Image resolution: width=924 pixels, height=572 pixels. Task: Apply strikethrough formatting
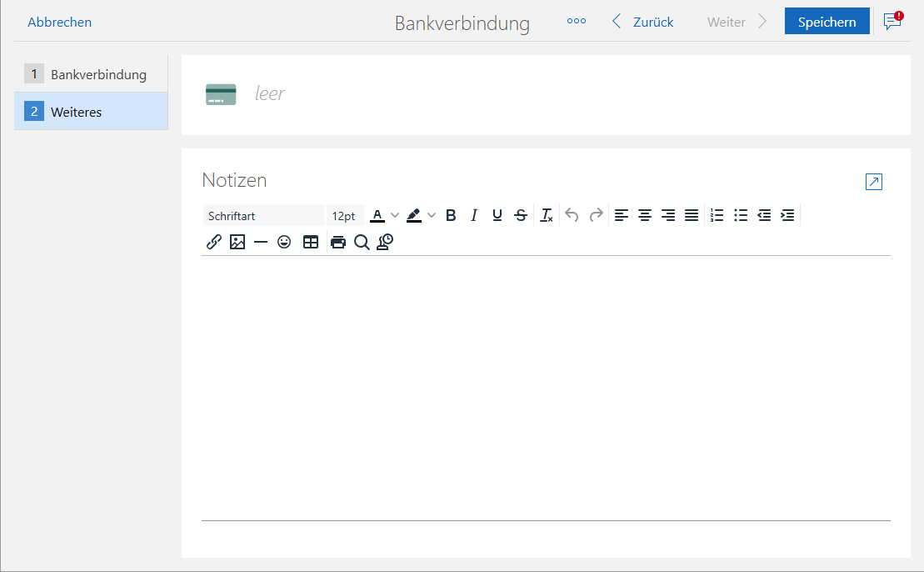tap(520, 215)
